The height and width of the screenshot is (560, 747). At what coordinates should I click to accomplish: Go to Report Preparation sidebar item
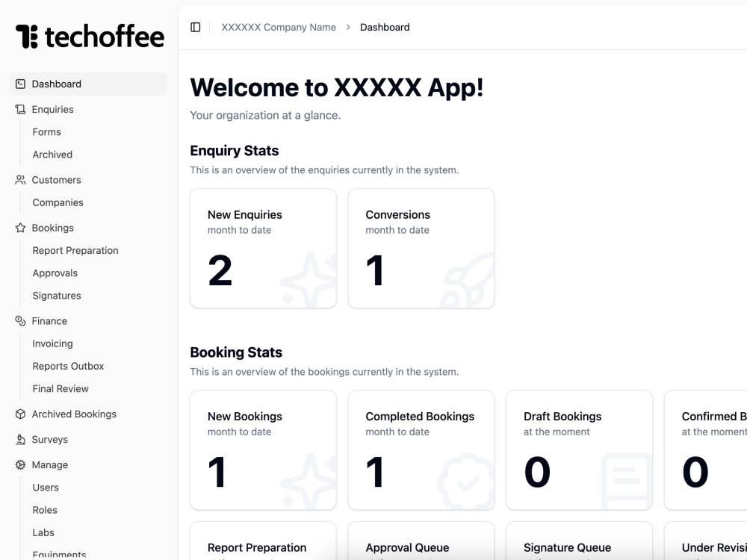click(75, 250)
